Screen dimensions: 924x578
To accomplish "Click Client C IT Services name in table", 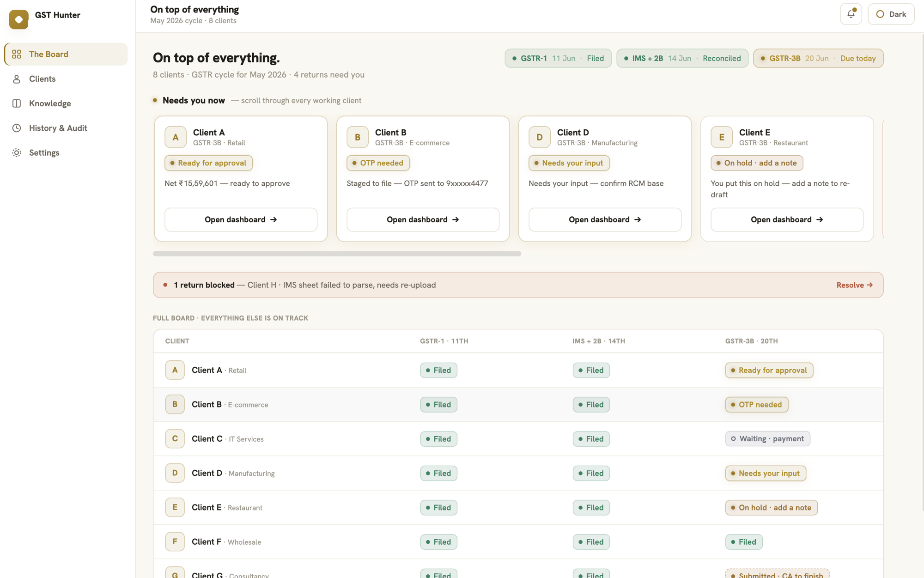I will pyautogui.click(x=227, y=438).
